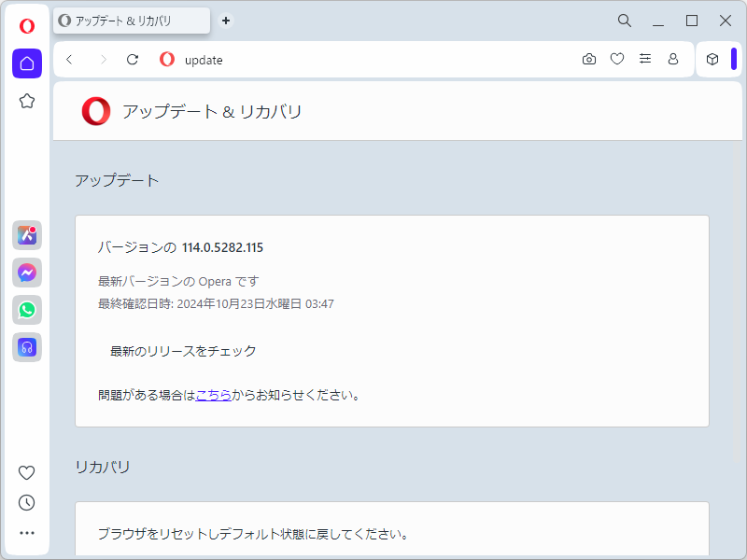Bookmark this page with the heart icon
This screenshot has height=560, width=747.
click(x=616, y=59)
